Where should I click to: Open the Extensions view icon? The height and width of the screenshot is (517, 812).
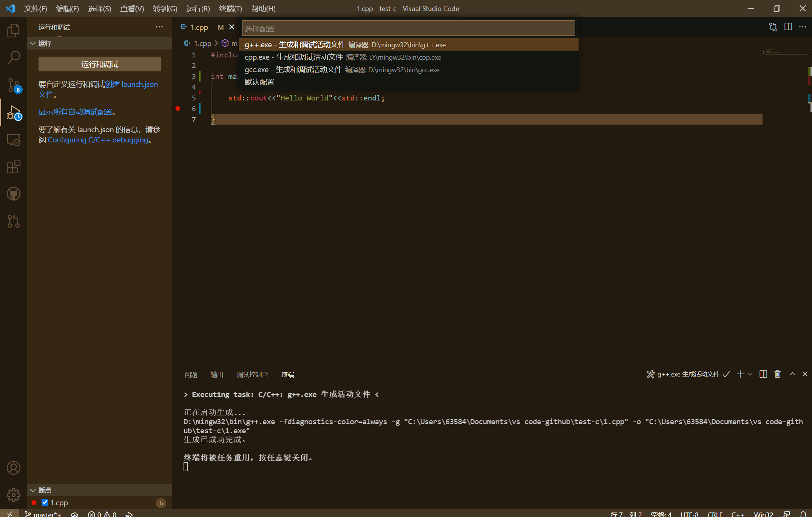tap(14, 167)
